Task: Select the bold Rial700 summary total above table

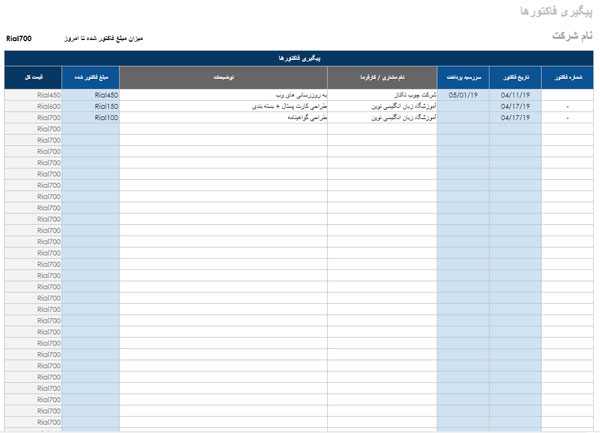Action: (18, 37)
